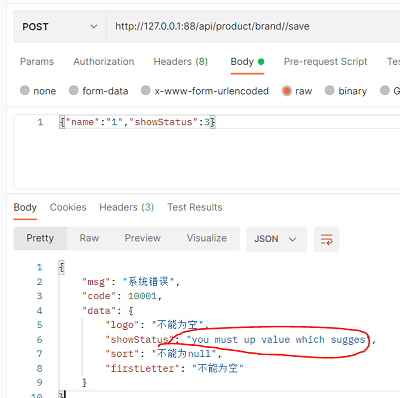The height and width of the screenshot is (398, 400).
Task: Click the request URL field
Action: 253,26
